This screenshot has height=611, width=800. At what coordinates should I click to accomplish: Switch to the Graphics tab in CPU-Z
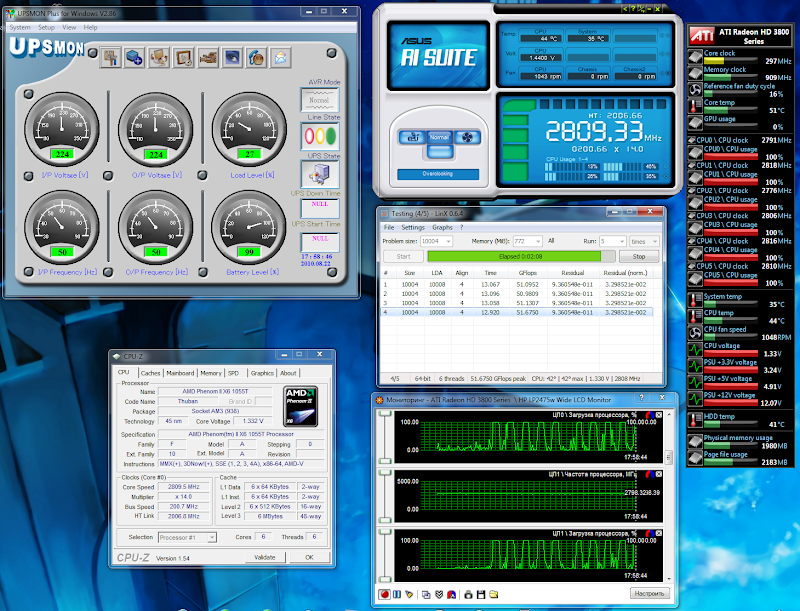(262, 373)
